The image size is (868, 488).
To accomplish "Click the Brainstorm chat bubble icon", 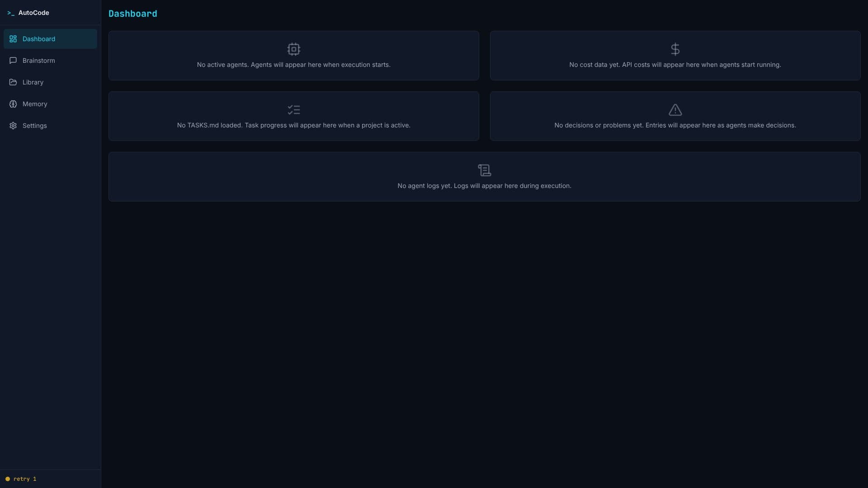I will pos(13,61).
